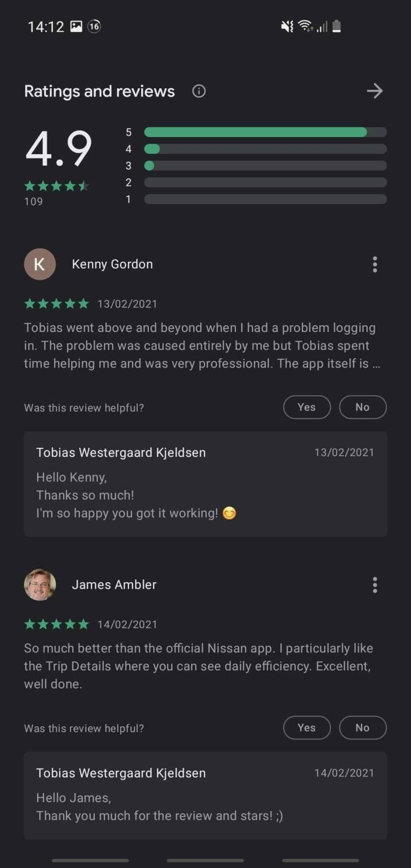The image size is (411, 868).
Task: Open options menu for Kenny Gordon's review
Action: 375,265
